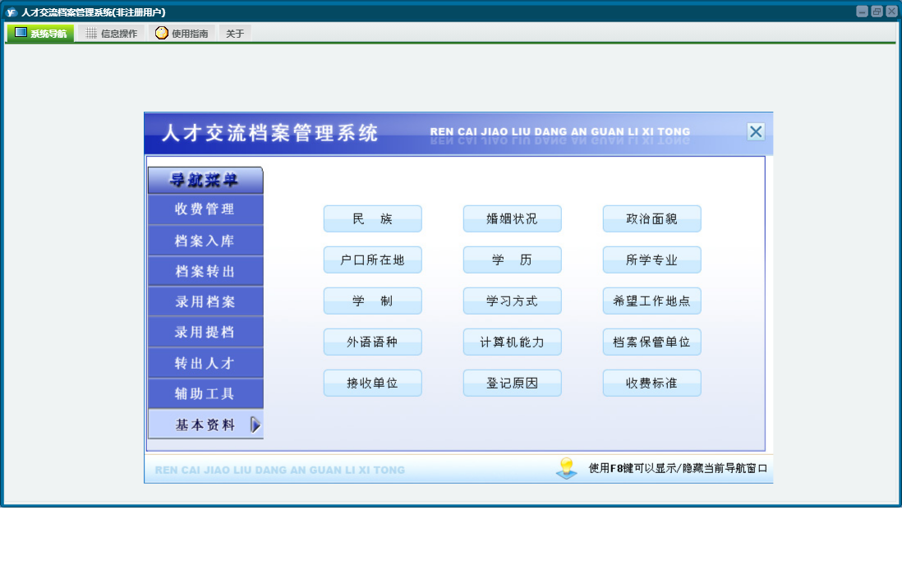Close the main application window

point(891,11)
